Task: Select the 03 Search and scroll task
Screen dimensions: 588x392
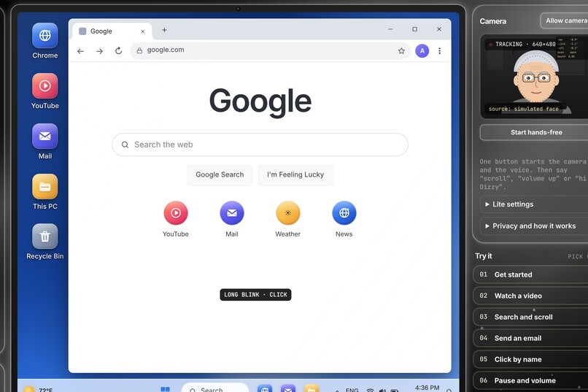Action: (x=530, y=317)
